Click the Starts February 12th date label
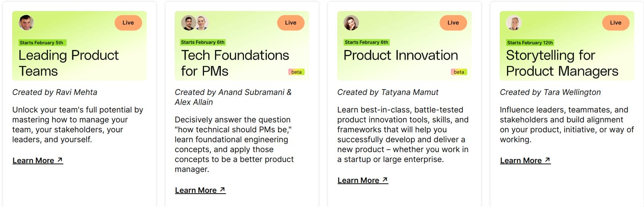The height and width of the screenshot is (207, 644). [530, 43]
